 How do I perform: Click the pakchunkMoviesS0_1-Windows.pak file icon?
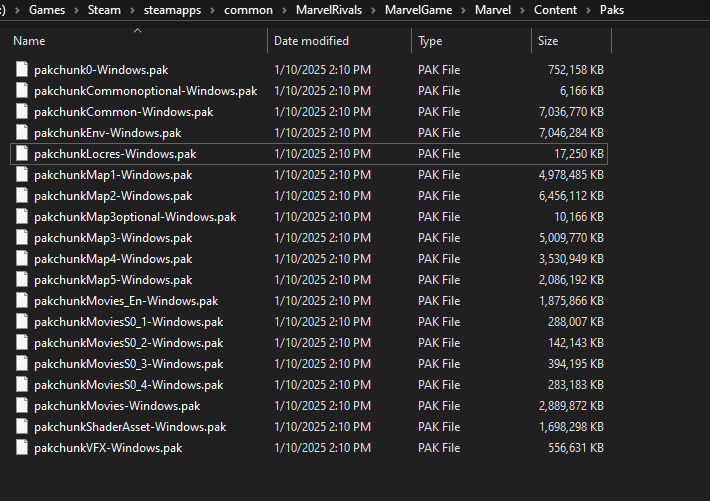[22, 321]
